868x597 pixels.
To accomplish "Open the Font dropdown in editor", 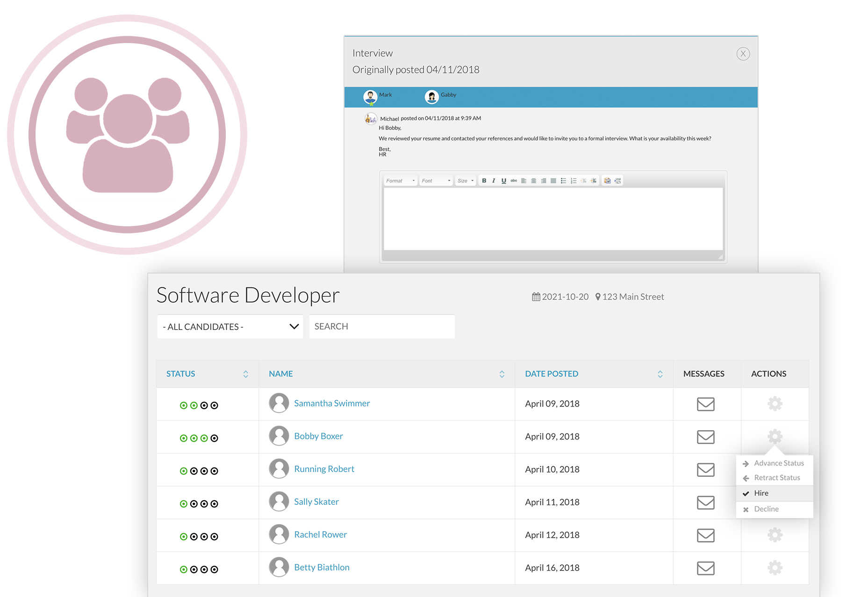I will pyautogui.click(x=436, y=181).
